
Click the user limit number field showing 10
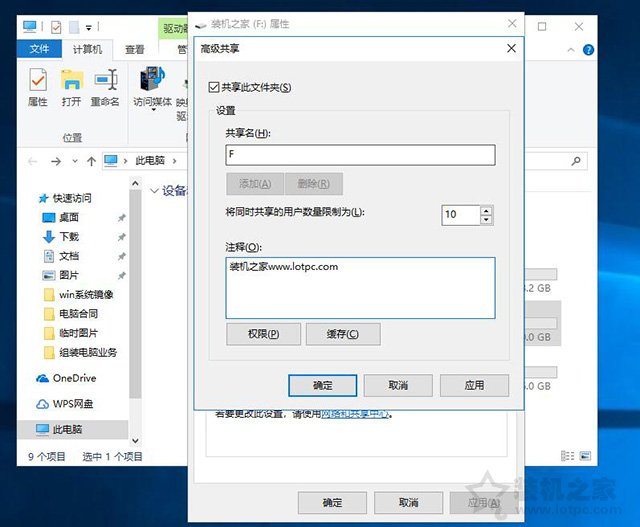point(460,215)
